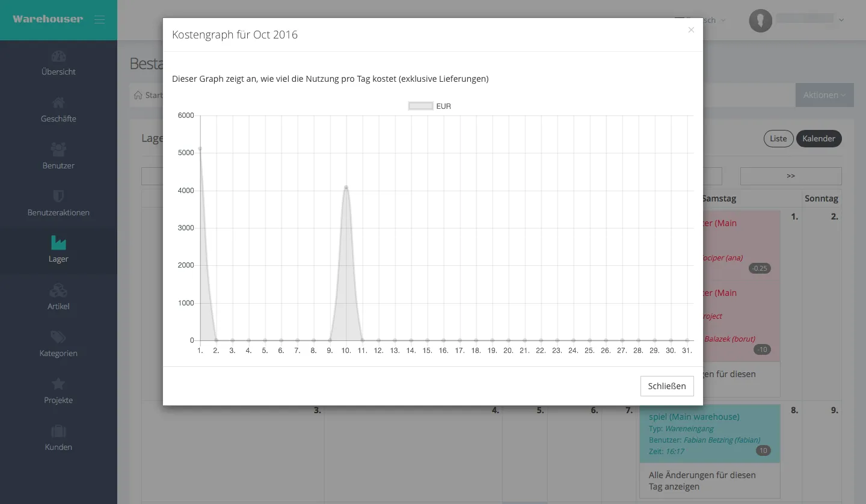The image size is (866, 504).
Task: Toggle the EUR series in the legend
Action: 429,105
